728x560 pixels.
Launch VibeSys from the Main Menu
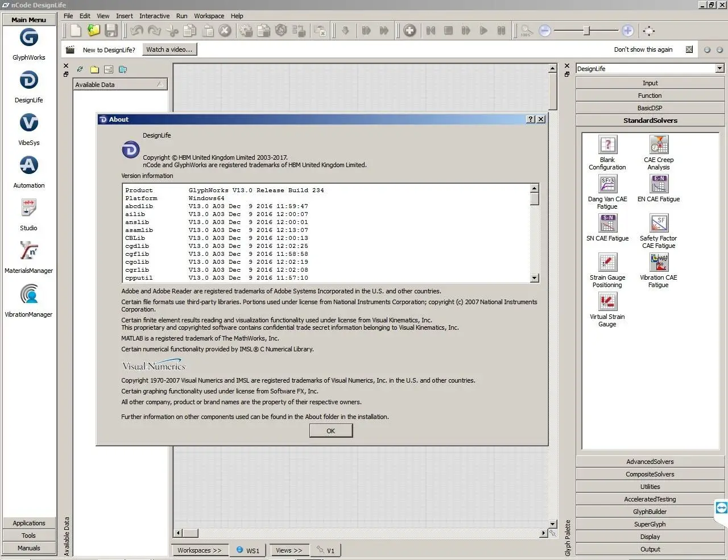(28, 123)
